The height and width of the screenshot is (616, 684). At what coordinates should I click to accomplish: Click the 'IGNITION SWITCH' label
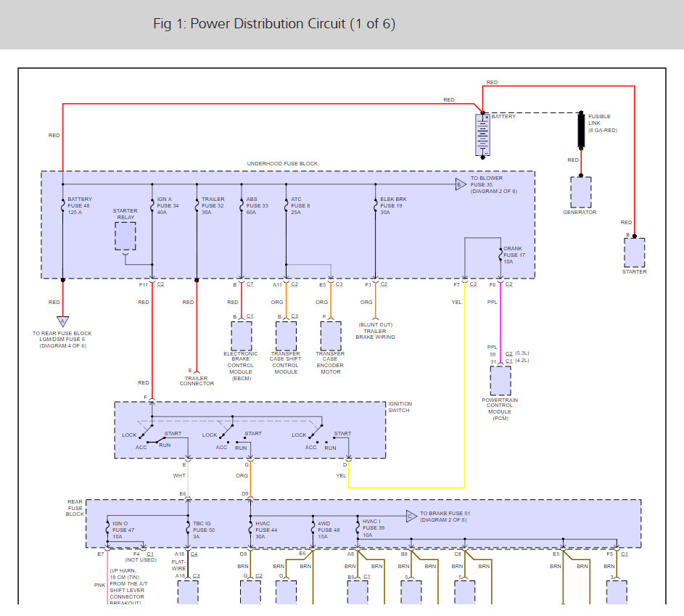click(400, 407)
